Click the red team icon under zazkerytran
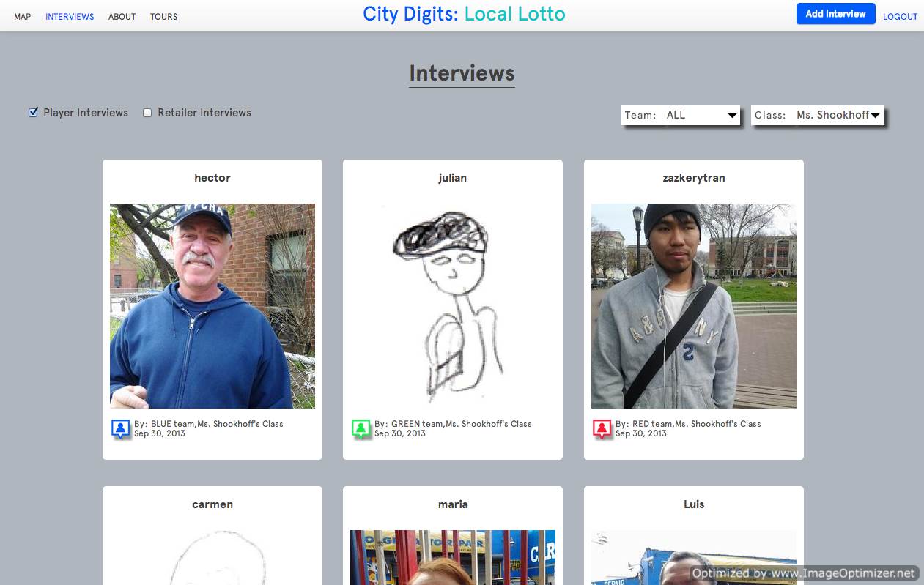Image resolution: width=924 pixels, height=585 pixels. tap(602, 429)
